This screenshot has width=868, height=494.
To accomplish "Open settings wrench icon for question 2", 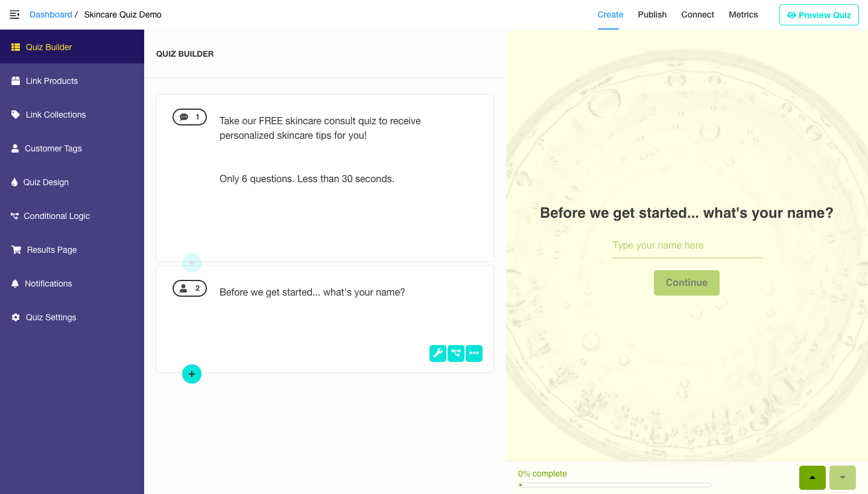I will tap(438, 353).
